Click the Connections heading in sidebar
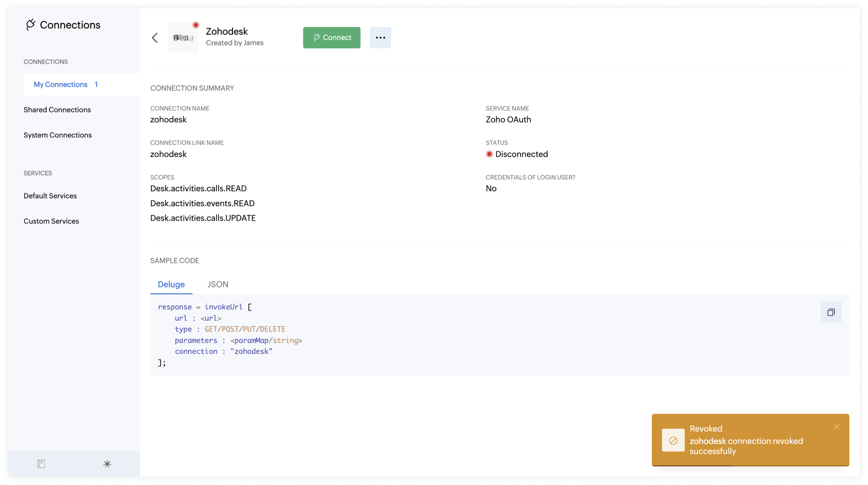The height and width of the screenshot is (485, 868). click(x=70, y=25)
